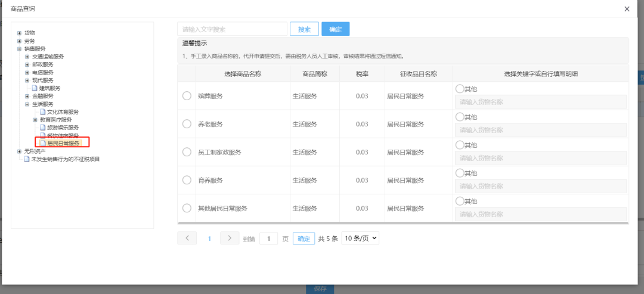Expand the 交通运输服务 node
Image resolution: width=644 pixels, height=294 pixels.
pos(27,57)
